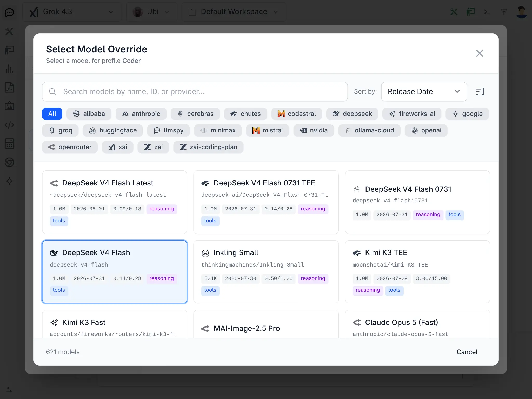The image size is (532, 399).
Task: Close the Select Model Override dialog
Action: coord(480,53)
